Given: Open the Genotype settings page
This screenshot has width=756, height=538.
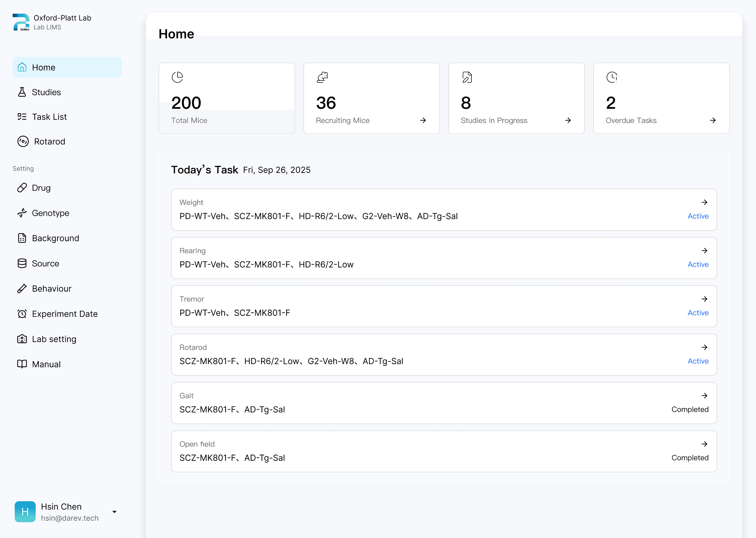Looking at the screenshot, I should 67,213.
